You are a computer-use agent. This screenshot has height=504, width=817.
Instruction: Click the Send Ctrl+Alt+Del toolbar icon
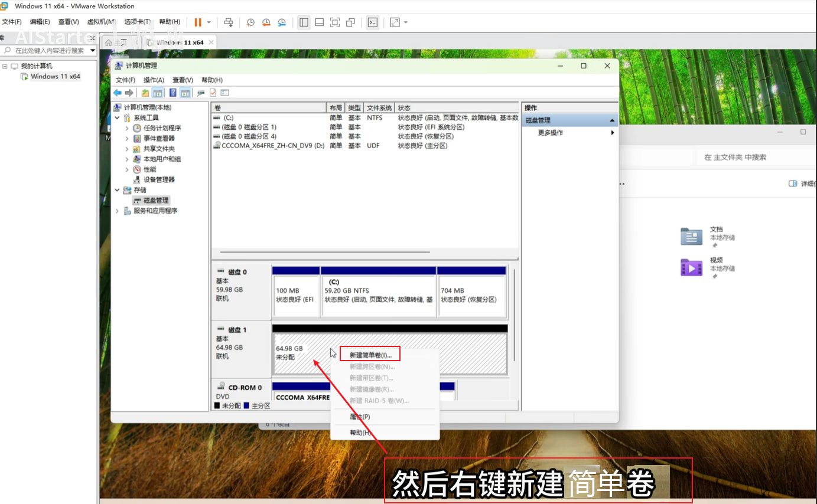click(x=229, y=22)
